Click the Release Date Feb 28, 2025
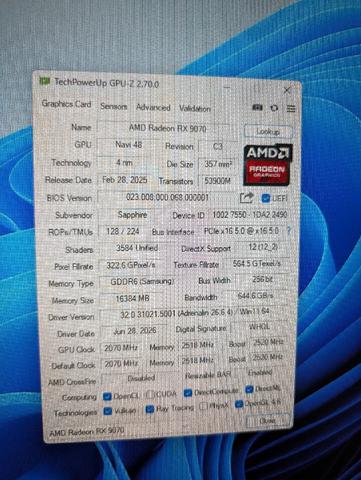The image size is (361, 480). pos(125,180)
